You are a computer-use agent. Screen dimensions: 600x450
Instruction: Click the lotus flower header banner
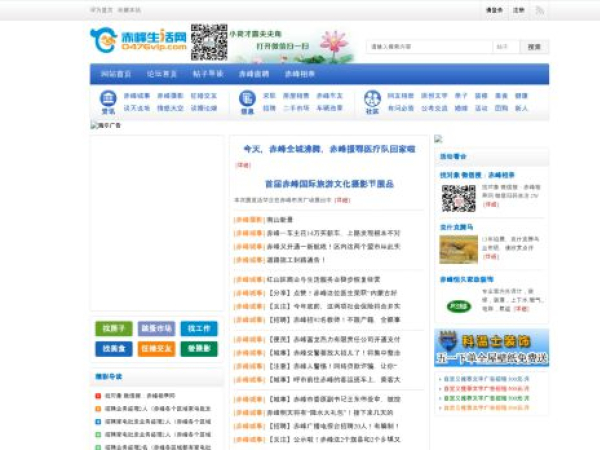(292, 43)
